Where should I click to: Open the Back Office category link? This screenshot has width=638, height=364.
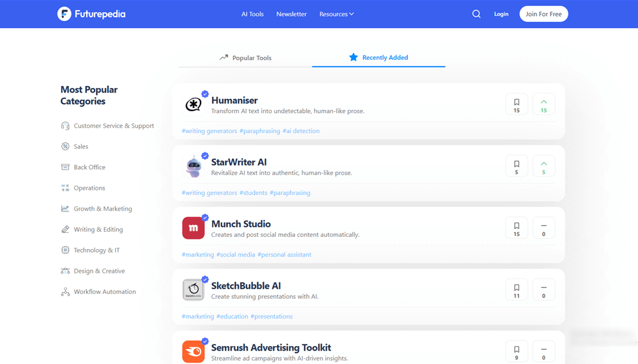point(89,167)
